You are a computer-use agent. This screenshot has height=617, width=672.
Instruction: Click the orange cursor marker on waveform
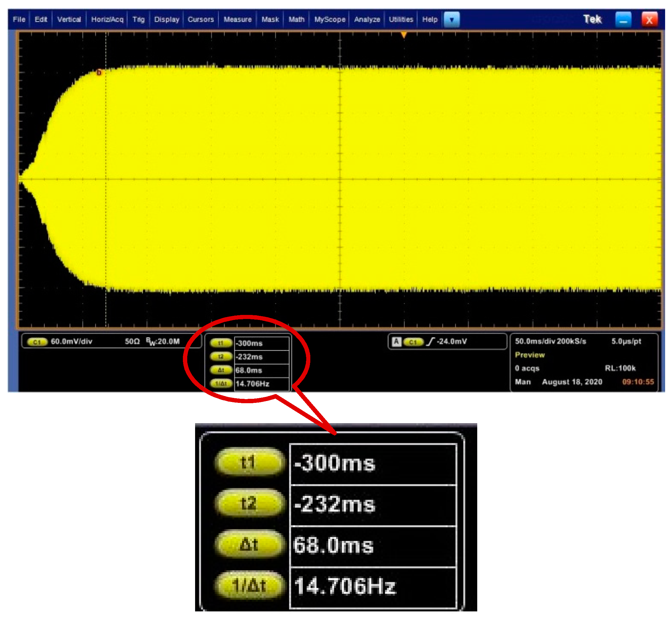99,72
